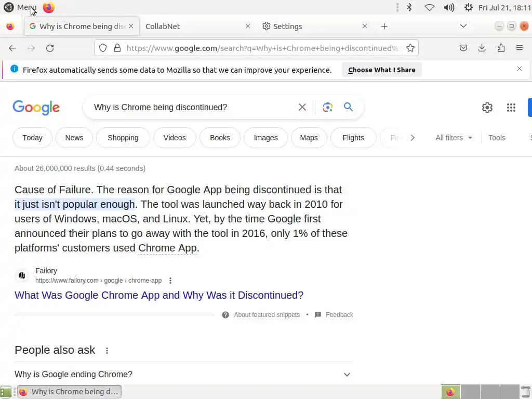Submit search with the magnifier icon
Image resolution: width=532 pixels, height=399 pixels.
[348, 107]
